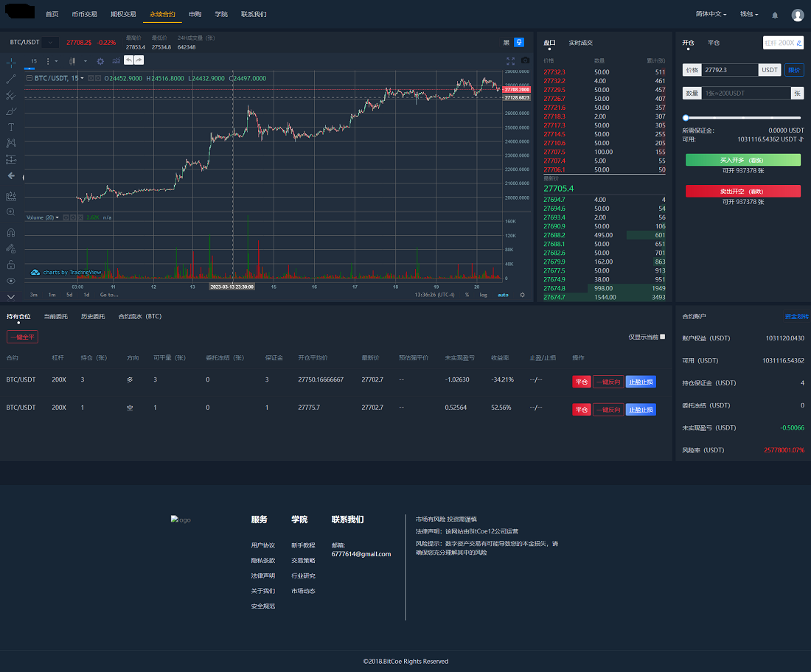Open the notification bell icon
811x672 pixels.
(775, 15)
